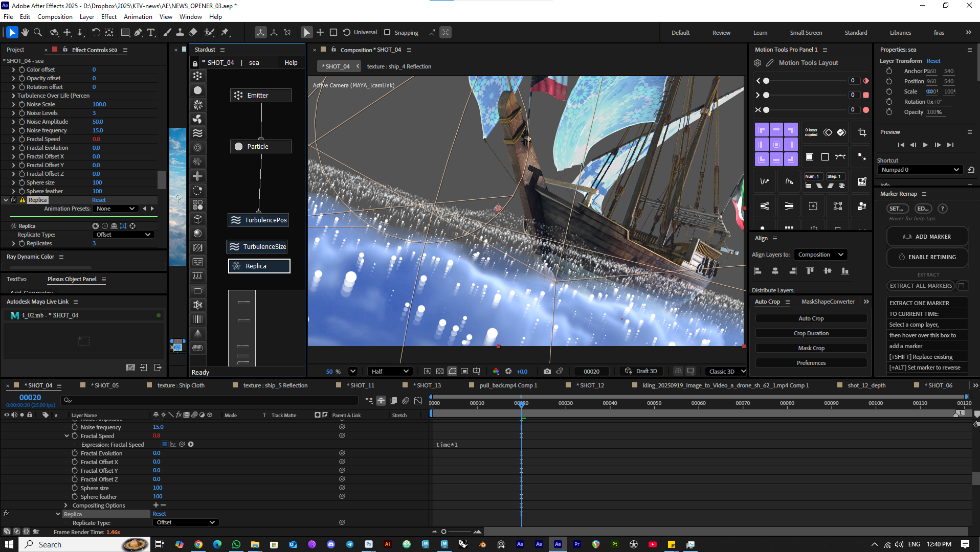Viewport: 980px width, 552px height.
Task: Switch to the Review workspace
Action: [x=721, y=33]
